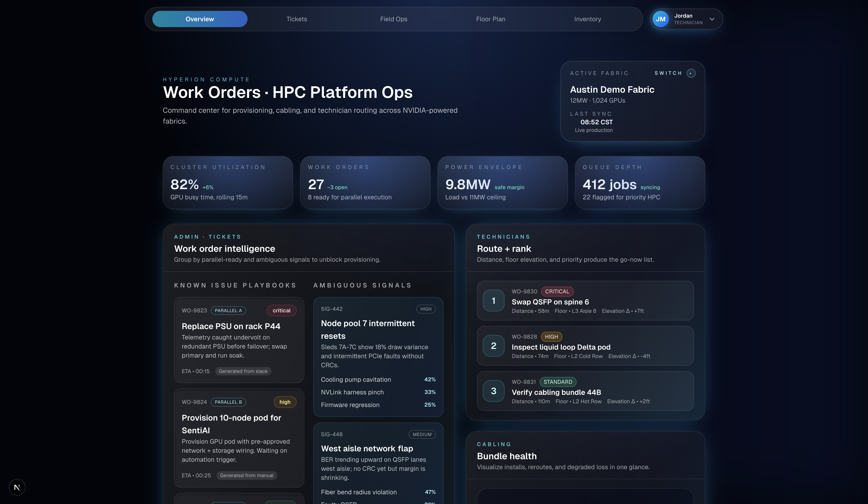Click the Switch fabric circle icon
Screen dimensions: 868x504
pos(691,73)
